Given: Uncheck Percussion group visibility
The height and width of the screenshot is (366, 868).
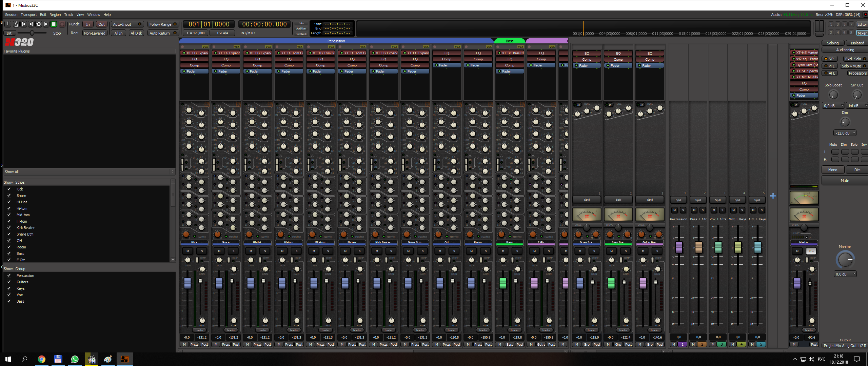Looking at the screenshot, I should (9, 276).
